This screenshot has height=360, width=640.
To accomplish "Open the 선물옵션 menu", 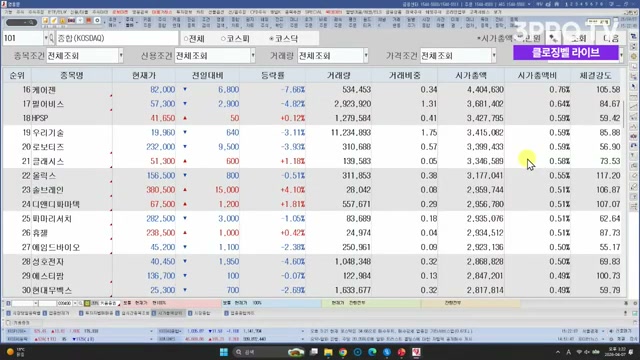I will pyautogui.click(x=216, y=12).
